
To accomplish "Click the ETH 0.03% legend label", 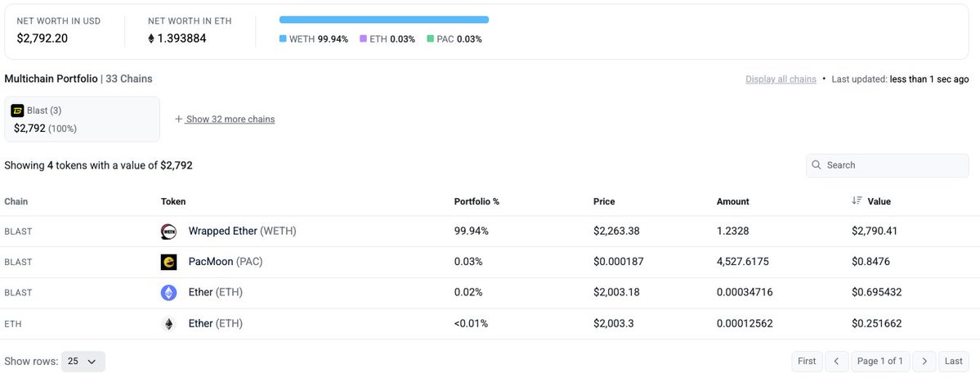I will point(392,38).
